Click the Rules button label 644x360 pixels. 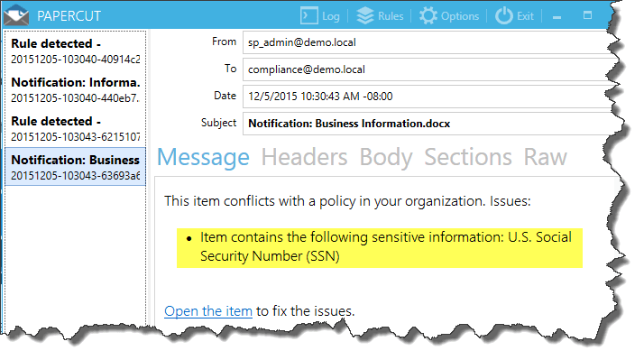coord(391,16)
